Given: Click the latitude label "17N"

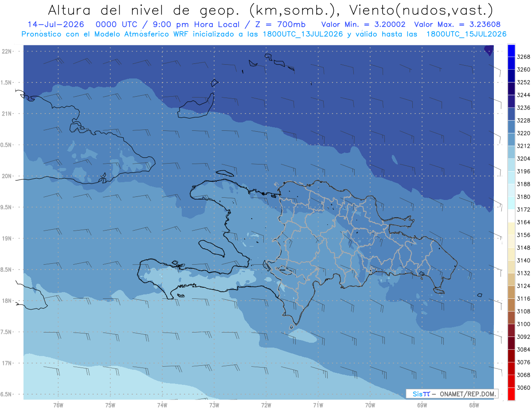Looking at the screenshot, I should 7,364.
